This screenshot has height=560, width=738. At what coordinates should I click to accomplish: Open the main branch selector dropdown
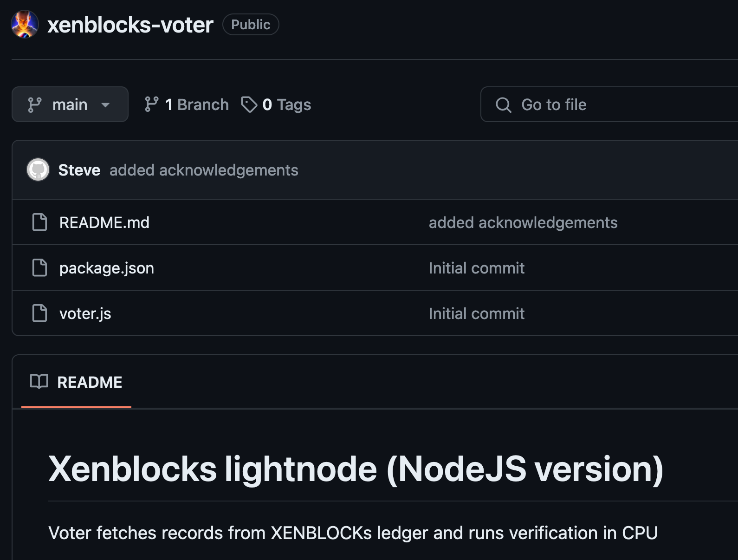point(70,104)
